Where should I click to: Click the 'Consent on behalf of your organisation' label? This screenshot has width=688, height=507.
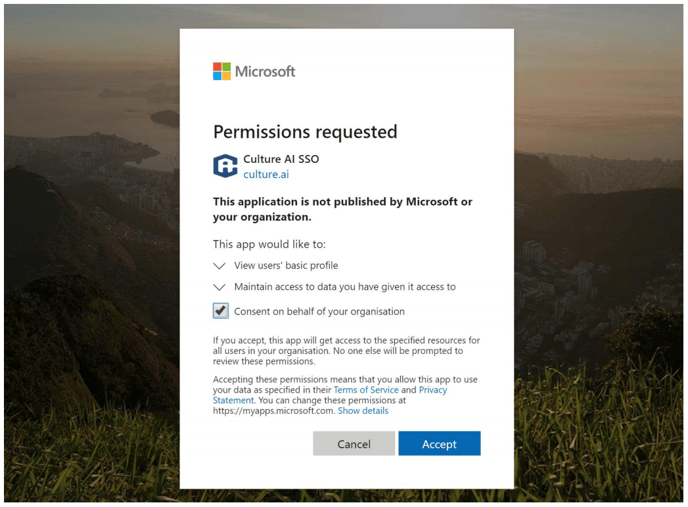click(319, 311)
